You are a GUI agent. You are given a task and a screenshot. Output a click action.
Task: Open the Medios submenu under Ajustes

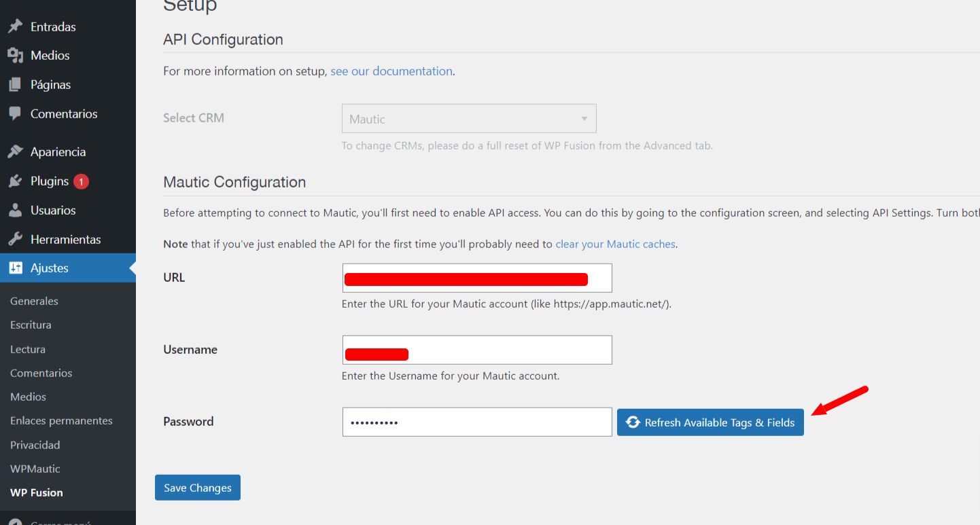tap(28, 397)
